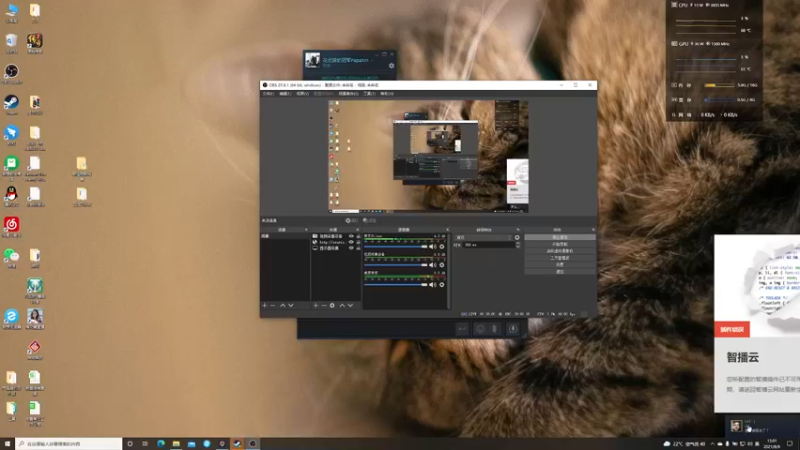Move source down in the Sources panel
800x450 pixels.
point(351,306)
